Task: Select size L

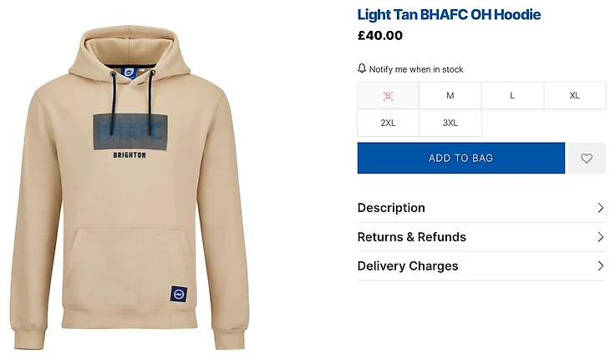Action: [512, 95]
